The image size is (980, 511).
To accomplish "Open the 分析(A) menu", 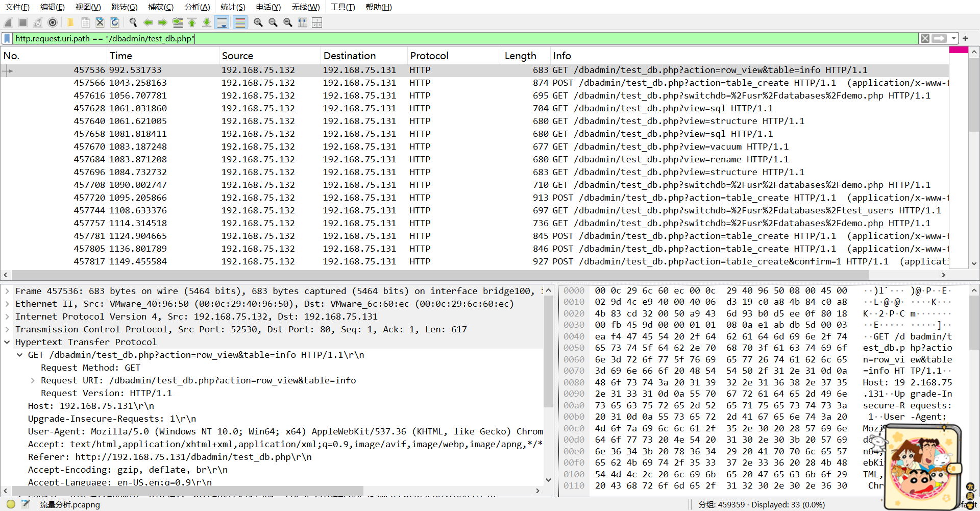I will coord(197,7).
